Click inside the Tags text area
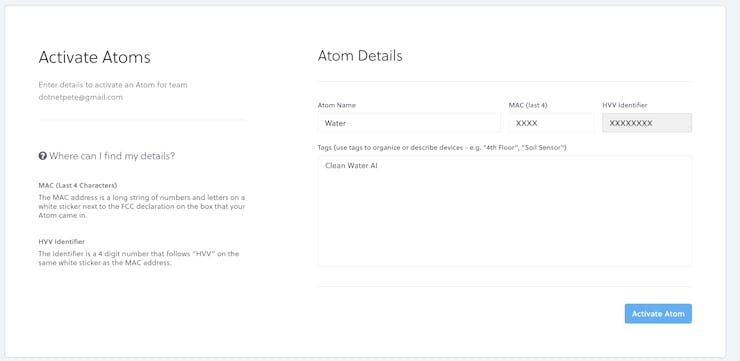This screenshot has height=361, width=740. point(505,211)
